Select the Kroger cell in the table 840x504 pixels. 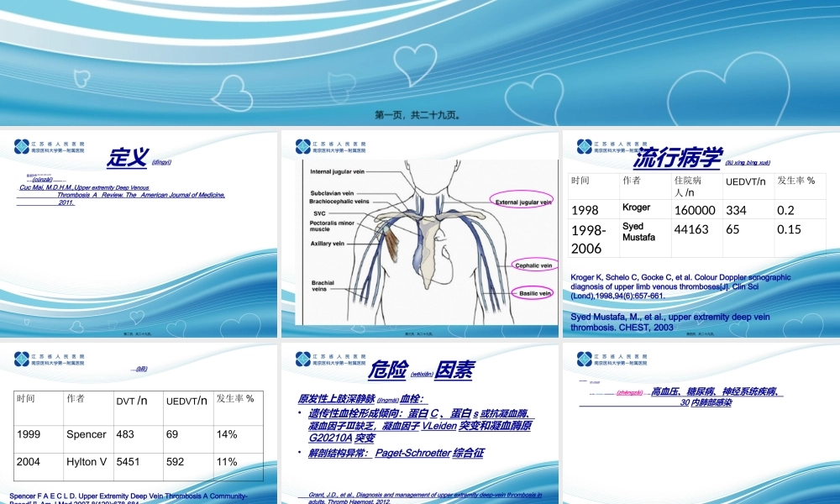636,207
